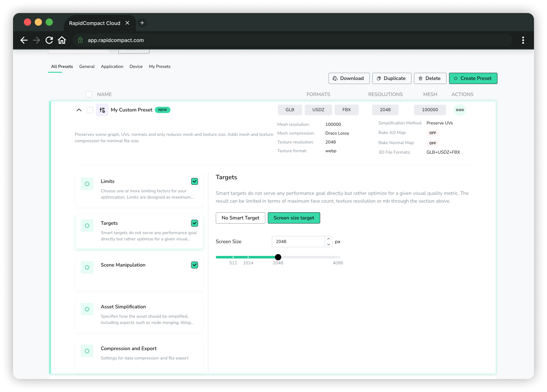Open a new browser tab
Screen dimensions: 547x392
(x=142, y=23)
